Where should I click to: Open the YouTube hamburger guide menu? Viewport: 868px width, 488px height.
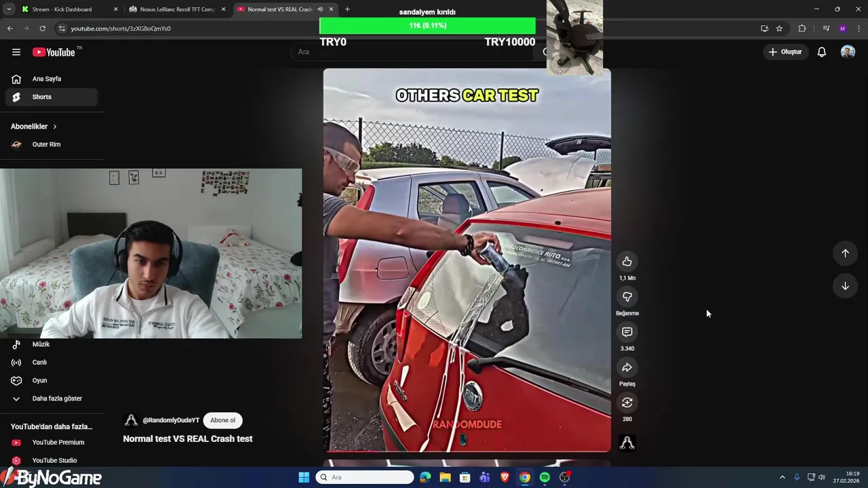click(16, 52)
